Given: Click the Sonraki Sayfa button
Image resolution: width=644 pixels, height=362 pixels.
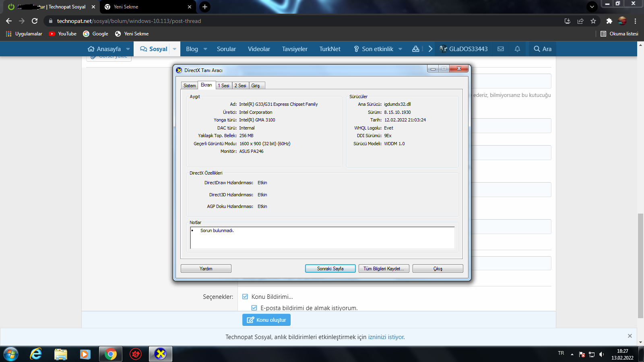Looking at the screenshot, I should [x=330, y=269].
